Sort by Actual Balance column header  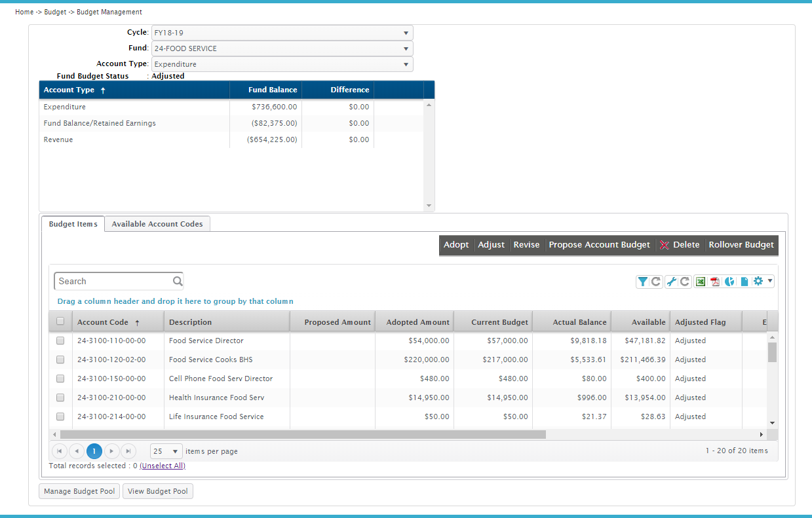pos(571,322)
